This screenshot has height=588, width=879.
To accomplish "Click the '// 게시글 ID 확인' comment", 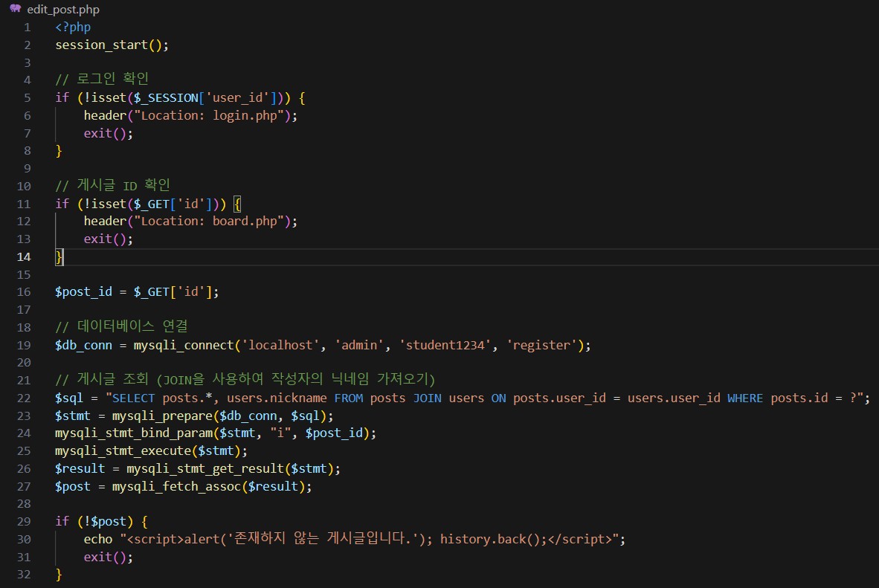I will [112, 185].
